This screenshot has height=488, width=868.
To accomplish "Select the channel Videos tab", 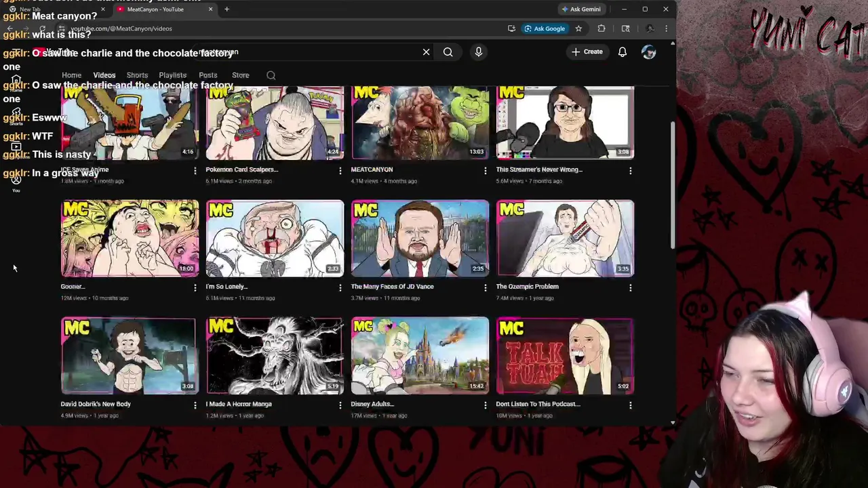I will 104,75.
